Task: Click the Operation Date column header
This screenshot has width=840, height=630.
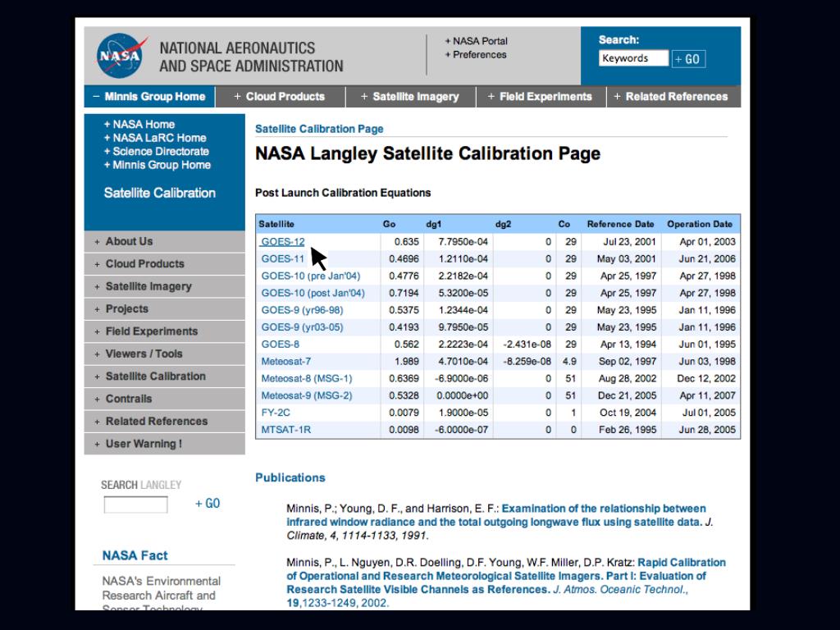Action: click(700, 225)
